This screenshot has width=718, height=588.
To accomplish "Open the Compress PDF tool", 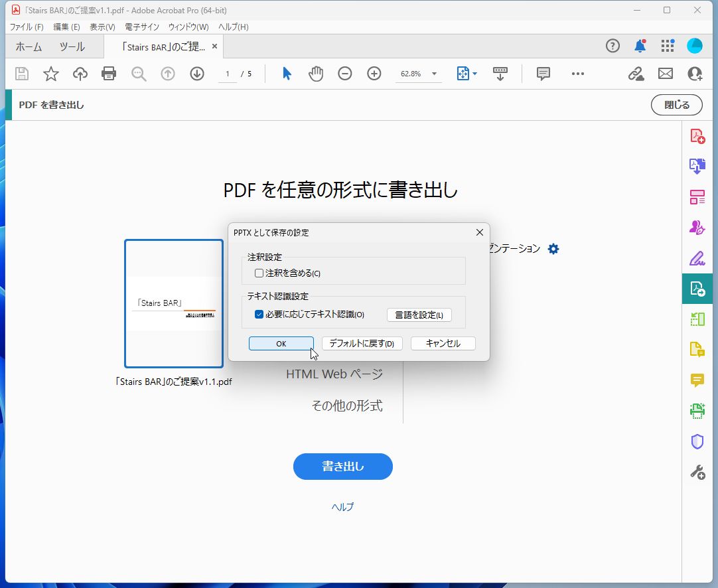I will (697, 319).
